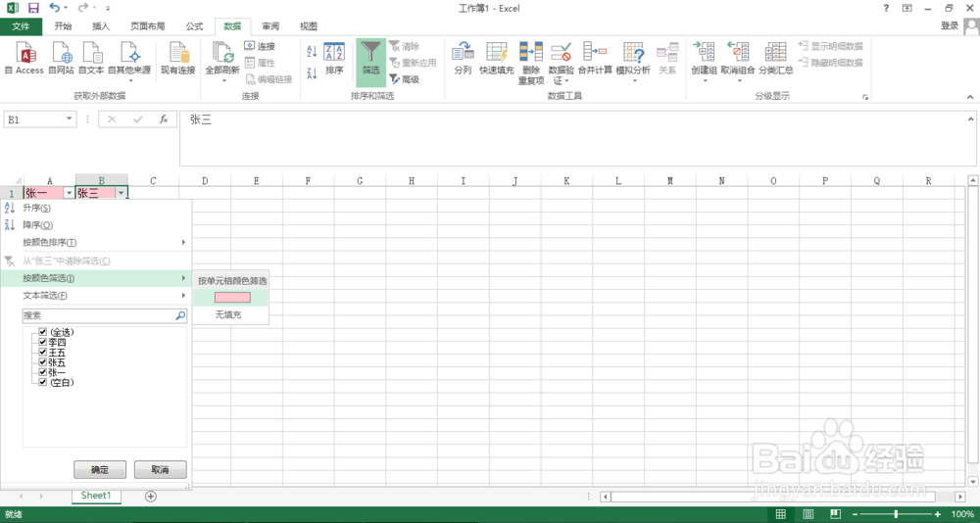Uncheck the 张五 filter checkbox

42,361
